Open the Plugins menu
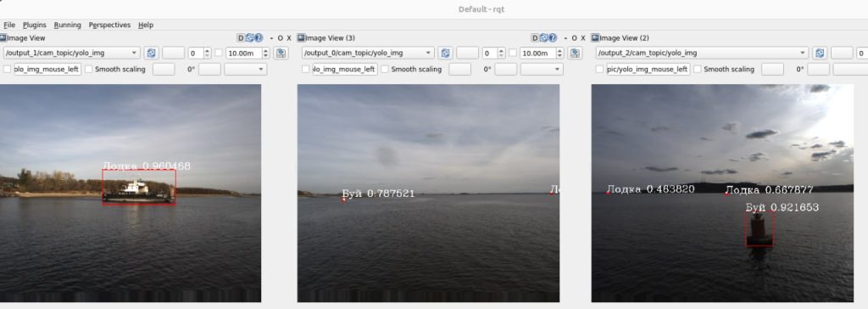Viewport: 868px width, 309px height. 34,25
